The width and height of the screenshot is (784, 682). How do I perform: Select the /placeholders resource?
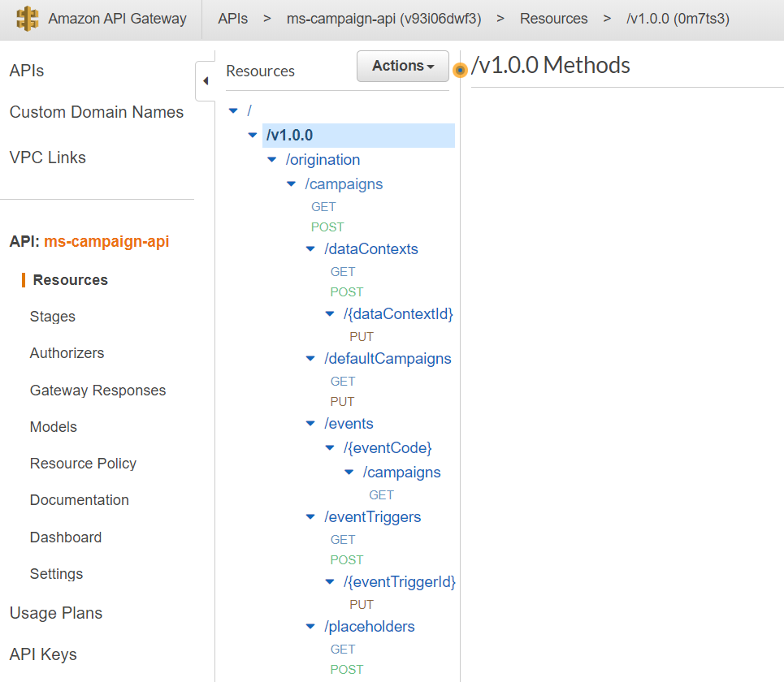point(370,626)
